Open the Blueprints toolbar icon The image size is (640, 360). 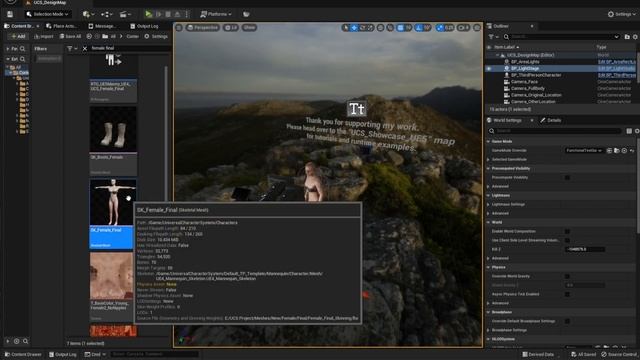click(106, 14)
